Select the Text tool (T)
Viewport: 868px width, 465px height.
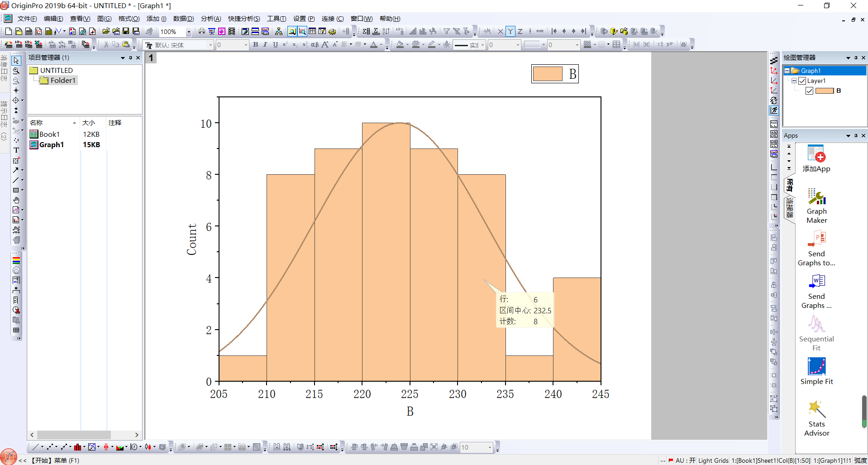(16, 150)
